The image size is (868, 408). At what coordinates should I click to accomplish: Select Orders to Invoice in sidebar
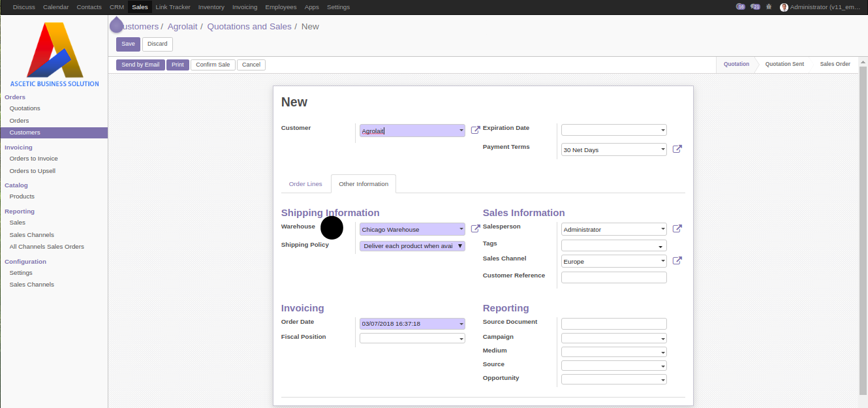[33, 159]
